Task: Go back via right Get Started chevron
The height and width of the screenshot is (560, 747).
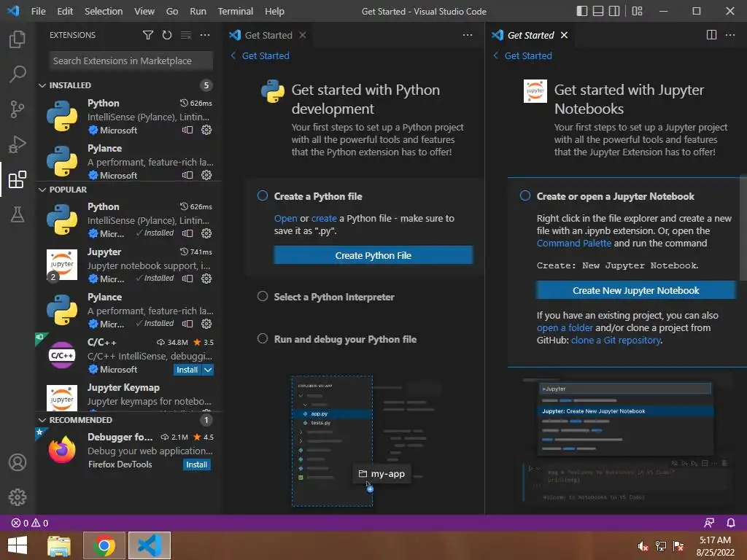Action: [x=495, y=55]
